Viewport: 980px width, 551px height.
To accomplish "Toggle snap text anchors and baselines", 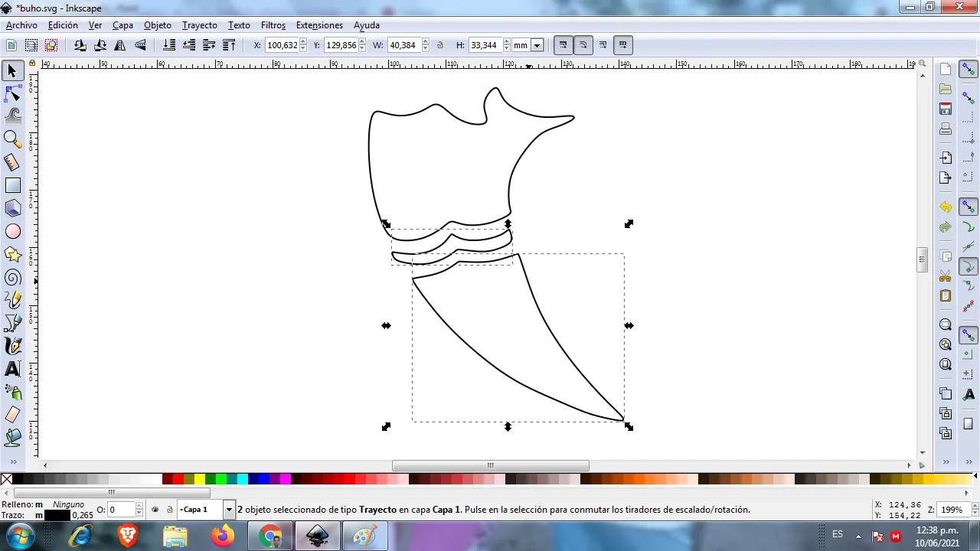I will 969,394.
